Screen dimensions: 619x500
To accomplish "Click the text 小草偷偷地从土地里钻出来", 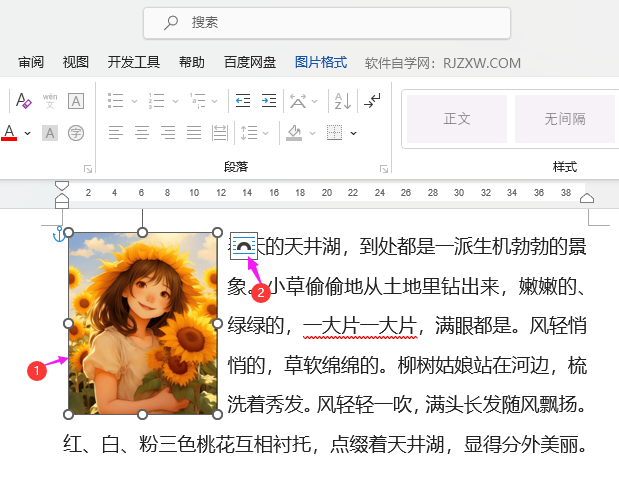I will coord(383,287).
